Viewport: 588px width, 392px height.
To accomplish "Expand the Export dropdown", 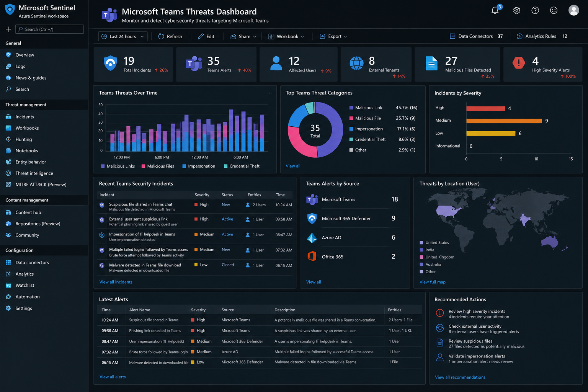I will click(333, 36).
